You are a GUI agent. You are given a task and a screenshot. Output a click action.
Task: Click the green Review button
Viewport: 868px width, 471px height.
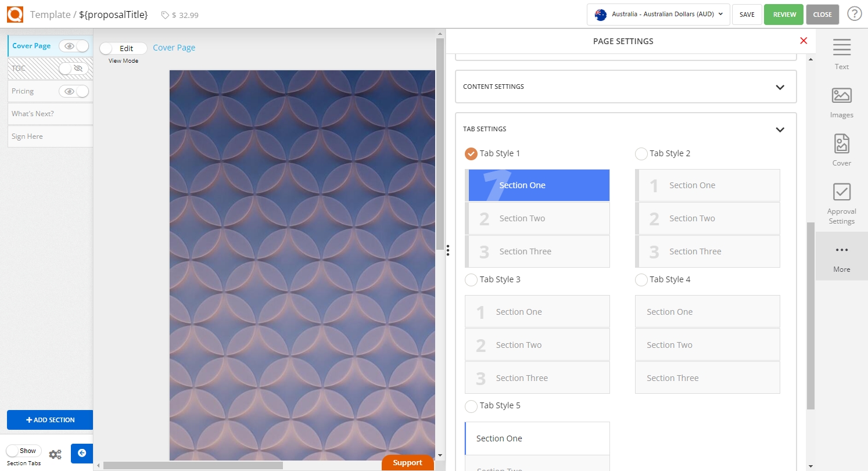784,15
